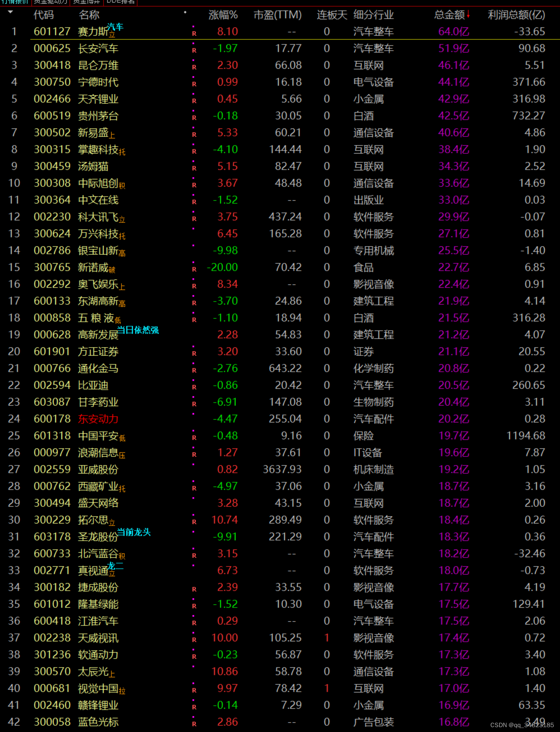This screenshot has width=560, height=732.
Task: Click the R margin marker for 新易盛
Action: click(x=194, y=135)
